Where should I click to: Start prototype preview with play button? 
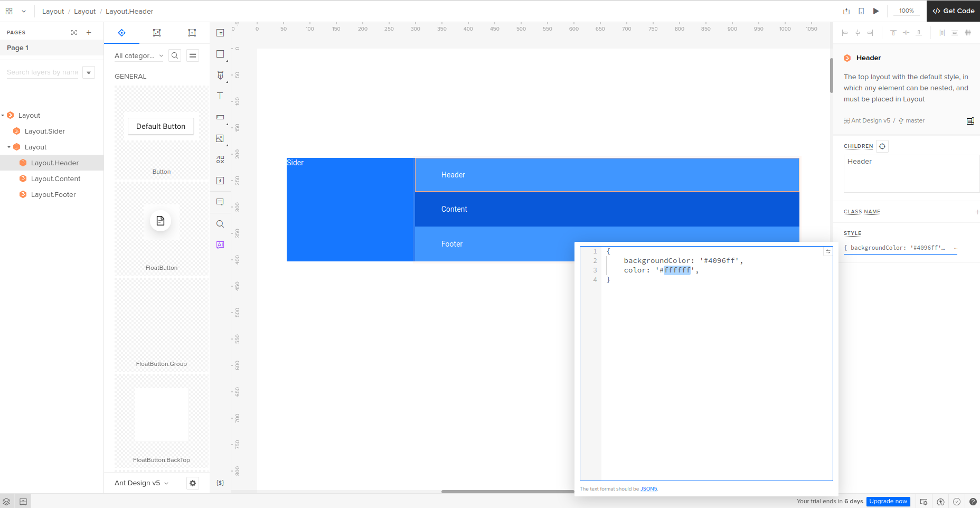tap(876, 11)
